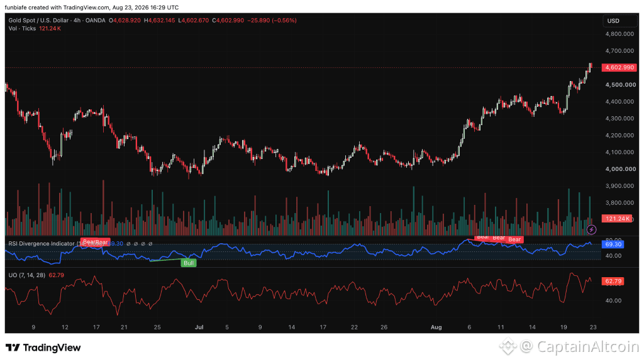Click the 4,800.000 price axis label
The image size is (644, 362).
click(619, 34)
